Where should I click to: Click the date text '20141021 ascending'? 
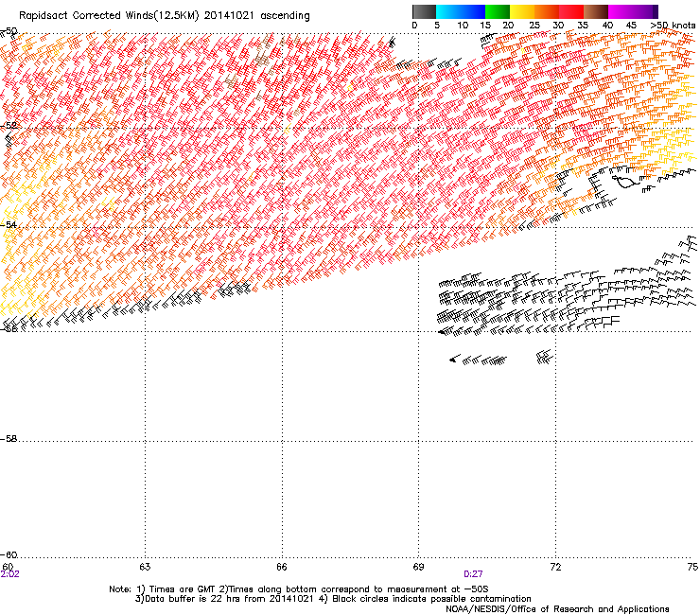256,16
